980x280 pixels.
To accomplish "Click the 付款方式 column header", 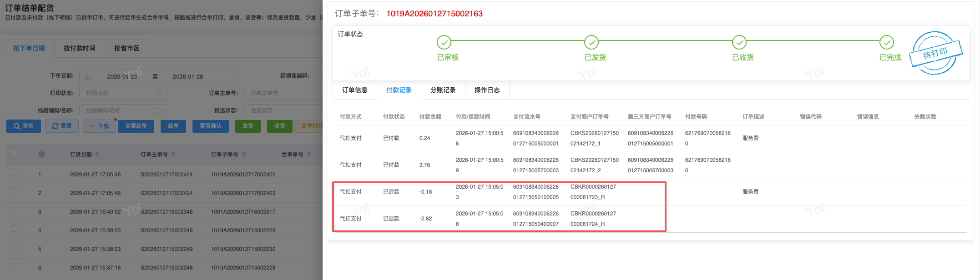I will tap(350, 117).
